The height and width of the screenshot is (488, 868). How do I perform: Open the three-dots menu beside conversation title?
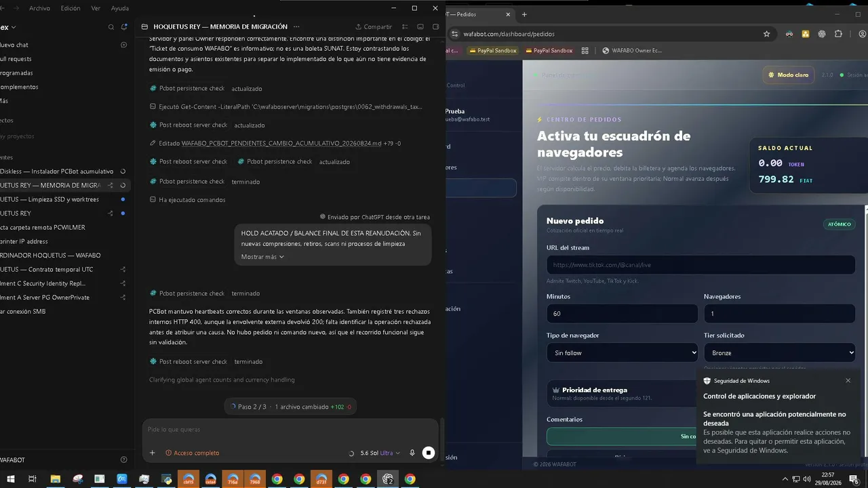point(296,27)
